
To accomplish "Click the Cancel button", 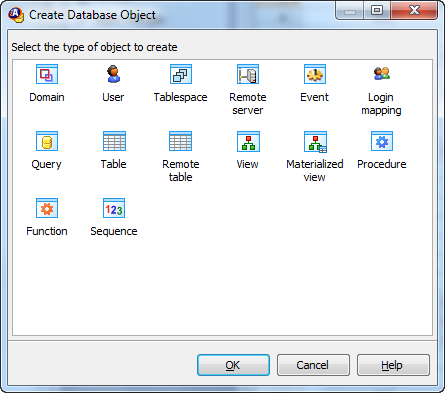I will [x=313, y=365].
